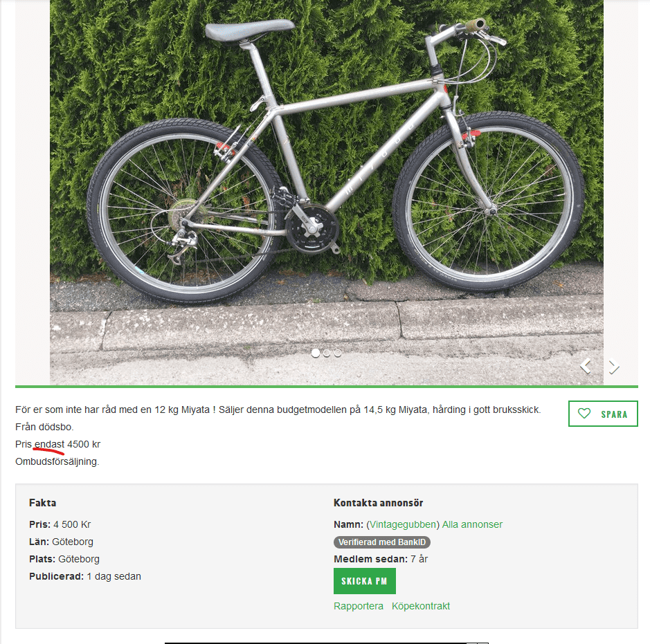This screenshot has height=644, width=650.
Task: Switch to the third image carousel dot
Action: tap(338, 353)
